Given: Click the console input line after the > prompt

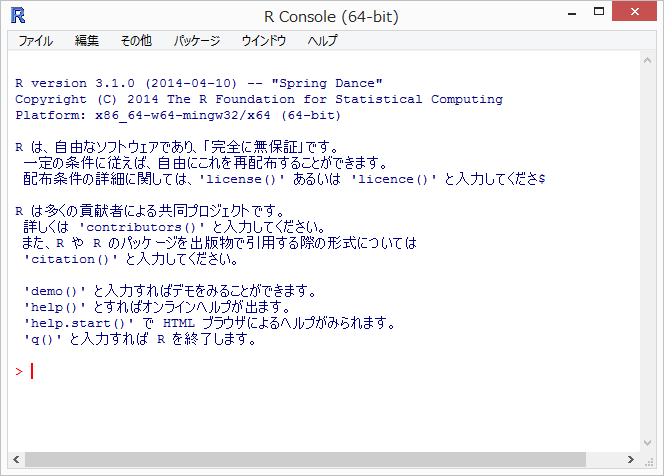Looking at the screenshot, I should point(200,372).
